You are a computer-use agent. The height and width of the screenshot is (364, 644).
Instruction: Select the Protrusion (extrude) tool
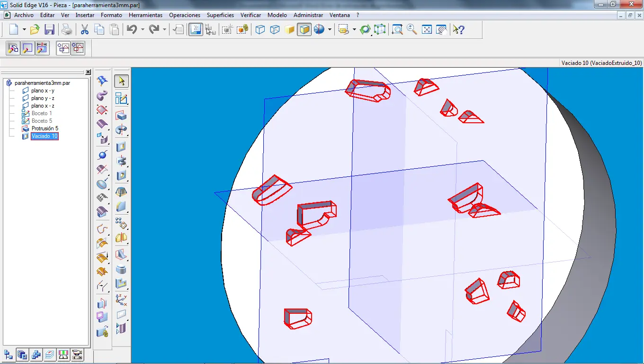(121, 115)
